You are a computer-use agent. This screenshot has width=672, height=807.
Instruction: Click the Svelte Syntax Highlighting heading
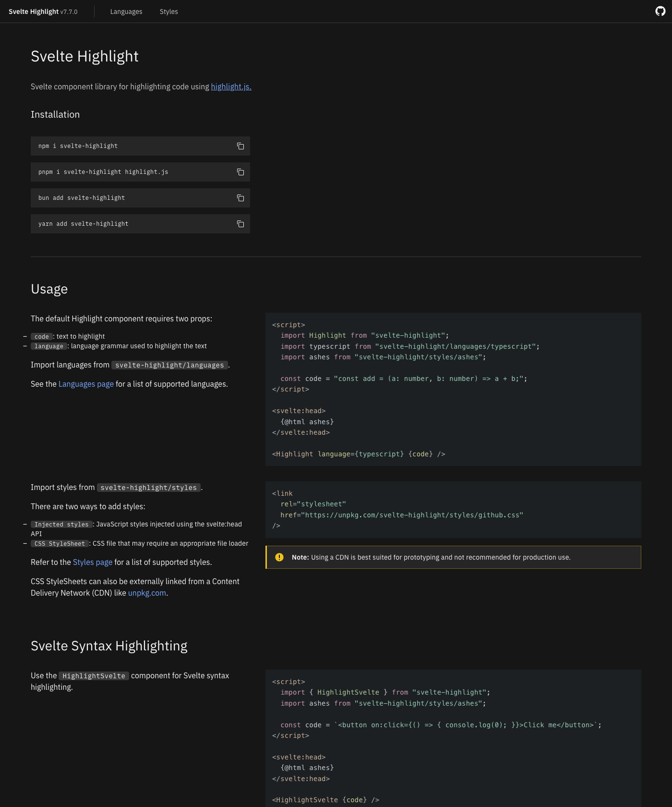point(109,646)
